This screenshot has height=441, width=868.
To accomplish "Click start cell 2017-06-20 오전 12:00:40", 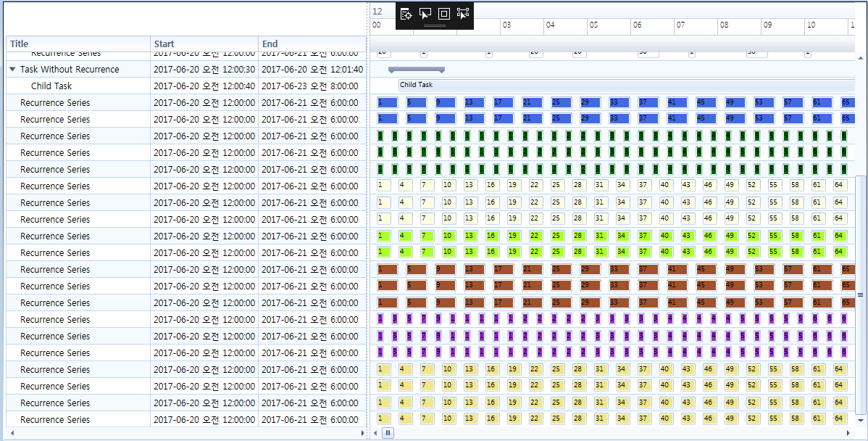I will [x=204, y=86].
